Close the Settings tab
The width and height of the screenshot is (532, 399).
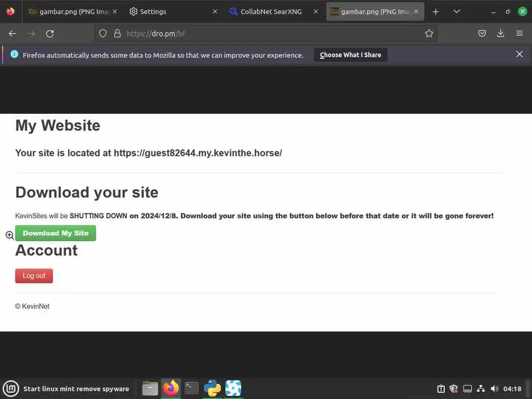pos(215,11)
